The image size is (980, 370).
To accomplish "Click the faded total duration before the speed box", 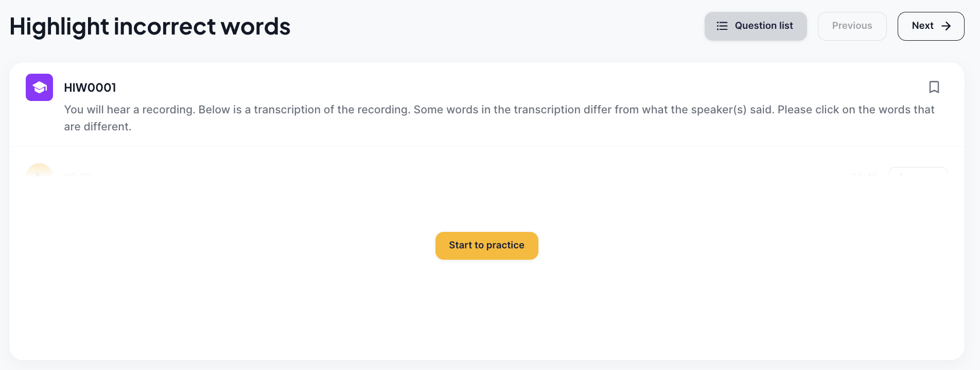I will (864, 175).
